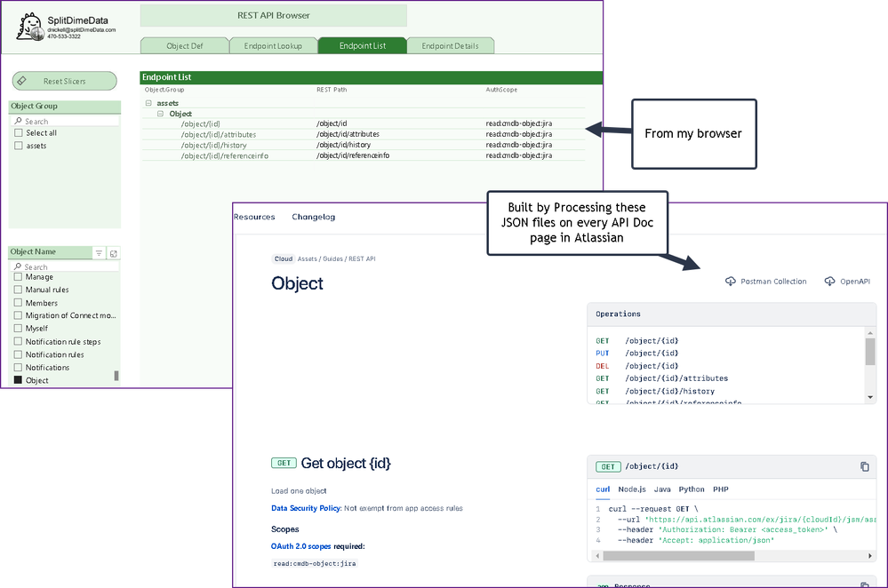The height and width of the screenshot is (588, 888).
Task: Click the Assets breadcrumb link
Action: [308, 258]
